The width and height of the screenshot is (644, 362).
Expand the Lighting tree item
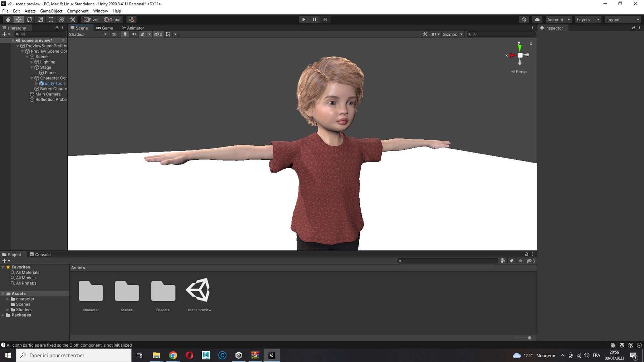[31, 62]
